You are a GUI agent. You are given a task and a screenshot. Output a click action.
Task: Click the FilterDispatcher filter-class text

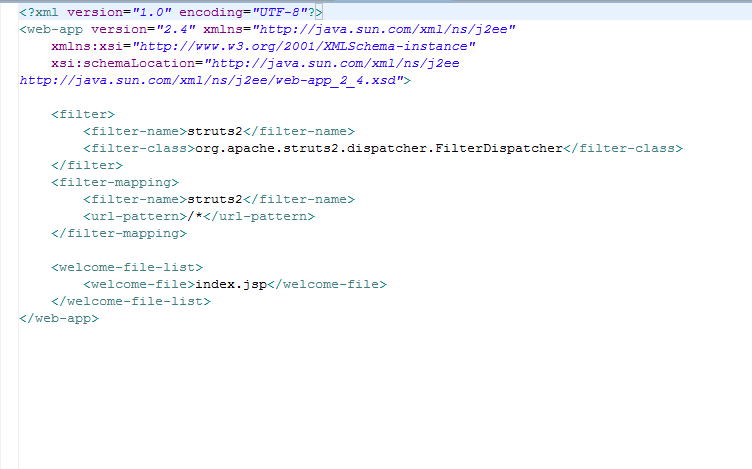click(x=378, y=148)
